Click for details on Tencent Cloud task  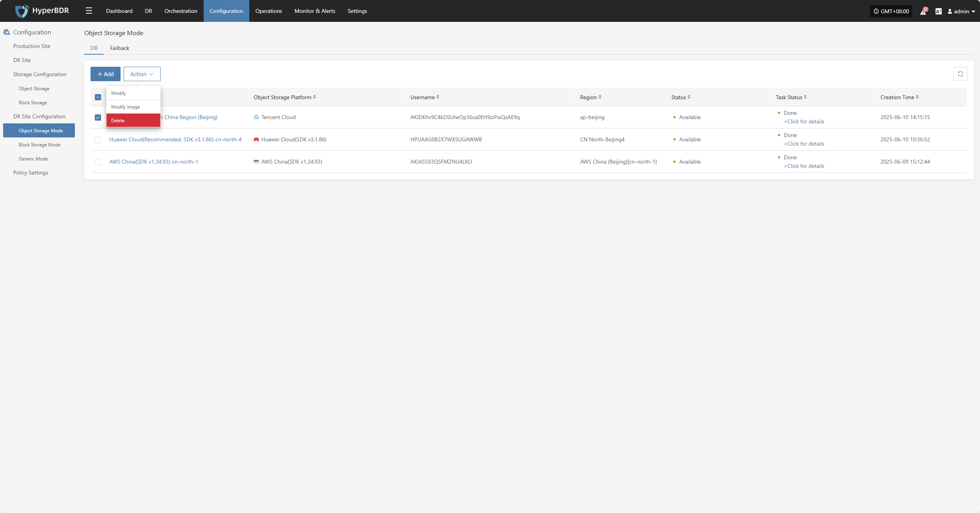pos(804,121)
